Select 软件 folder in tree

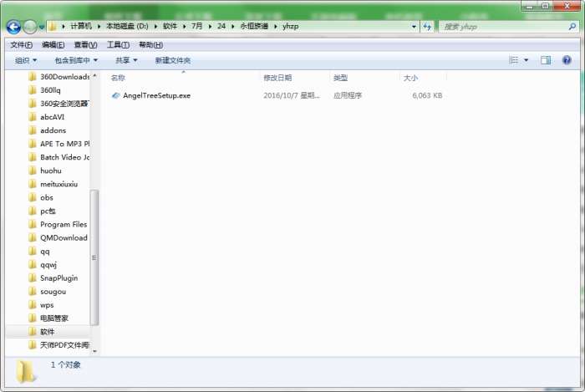(x=42, y=332)
